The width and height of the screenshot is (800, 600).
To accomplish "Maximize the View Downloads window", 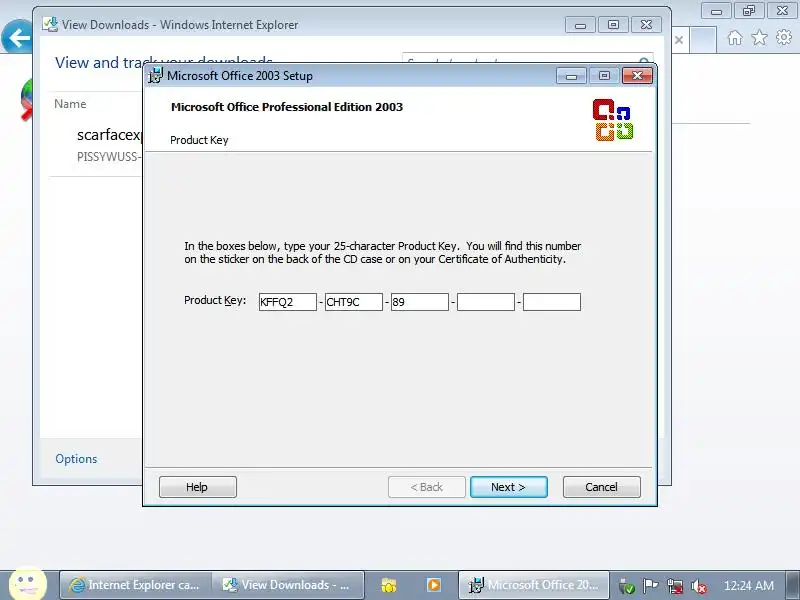I will (613, 24).
